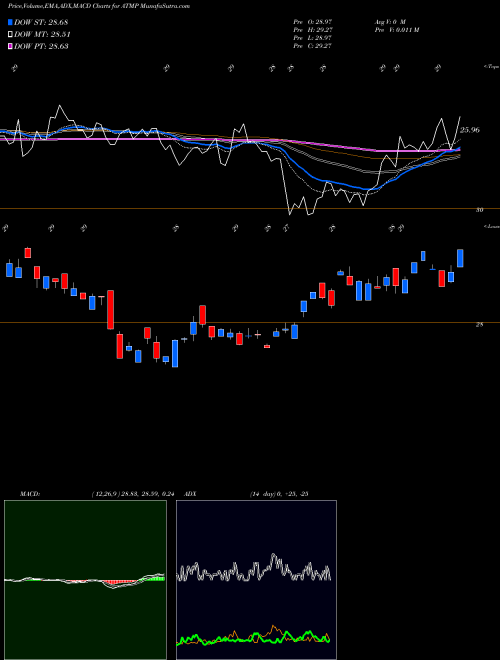Select the 'DOW PT: 28.63' legend label
Image resolution: width=500 pixels, height=660 pixels.
point(41,46)
